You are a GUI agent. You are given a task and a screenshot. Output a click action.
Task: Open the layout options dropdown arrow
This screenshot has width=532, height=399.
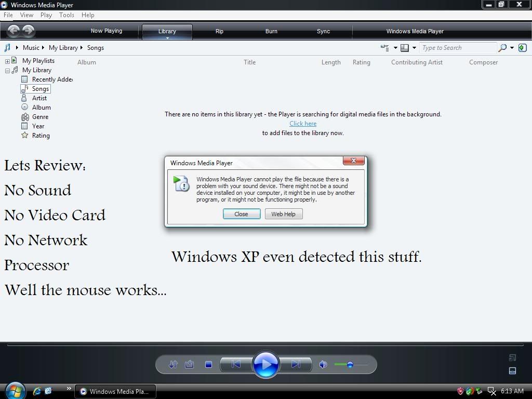coord(395,48)
